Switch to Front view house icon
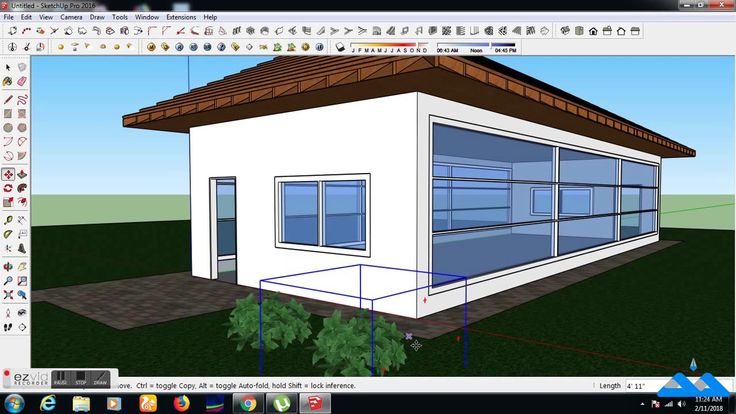Image resolution: width=736 pixels, height=414 pixels. 593,31
